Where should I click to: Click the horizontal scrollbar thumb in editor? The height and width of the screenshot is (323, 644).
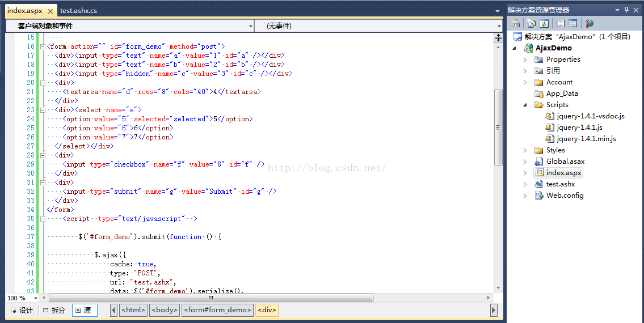point(211,297)
